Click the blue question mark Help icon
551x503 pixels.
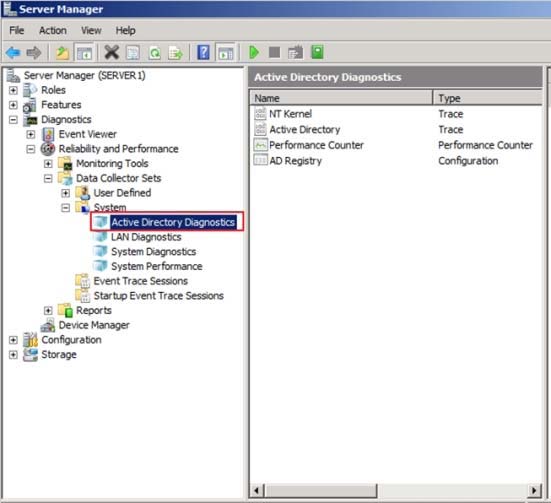(203, 53)
